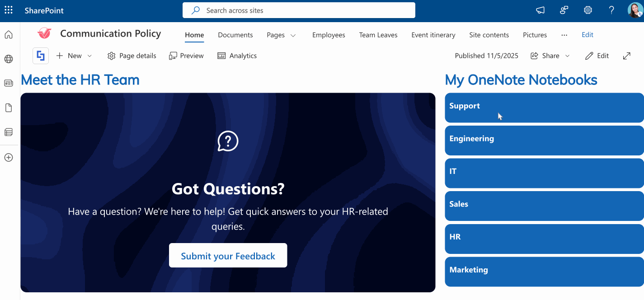Viewport: 644px width, 300px height.
Task: Click the My OneNote Notebooks heading
Action: (521, 80)
